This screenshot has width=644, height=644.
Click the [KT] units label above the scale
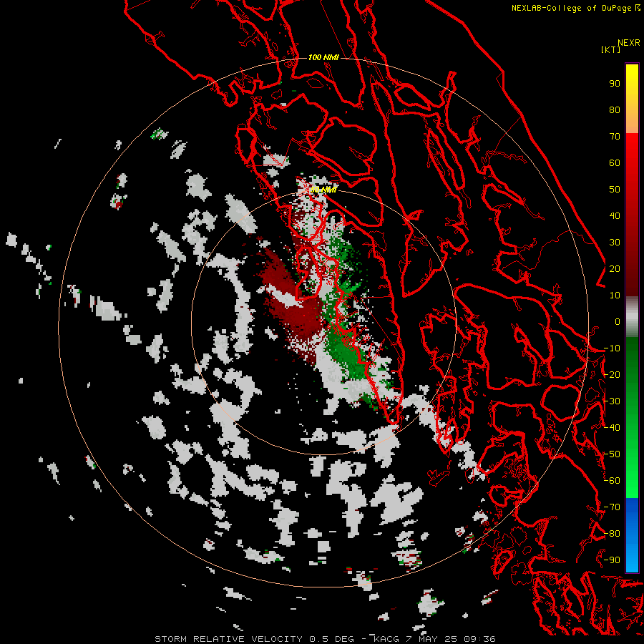(610, 49)
